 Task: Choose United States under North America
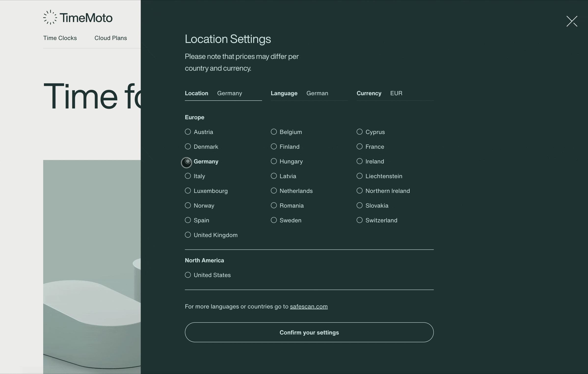click(188, 275)
